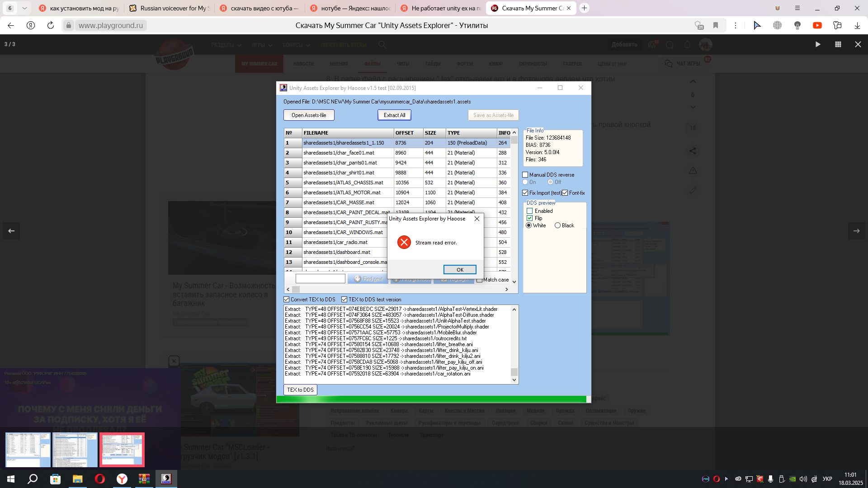The width and height of the screenshot is (868, 488).
Task: Click the search text field beside Find next
Action: click(320, 279)
